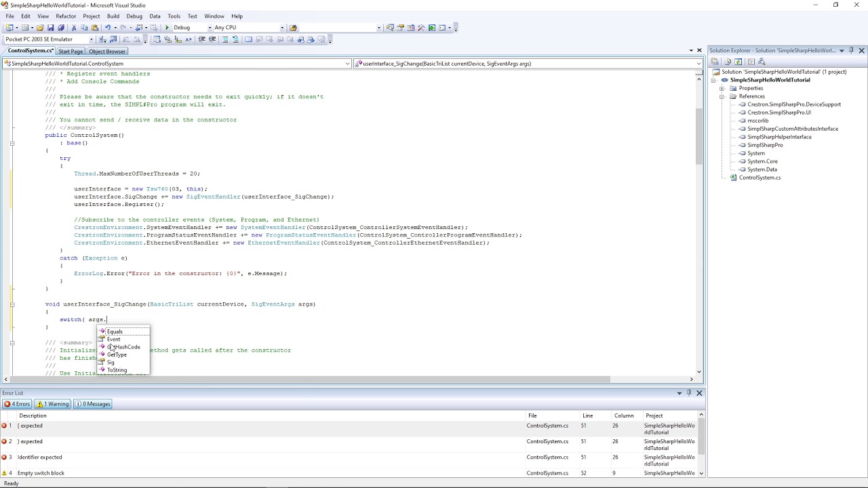Open the Any CPU platform dropdown

(x=282, y=28)
